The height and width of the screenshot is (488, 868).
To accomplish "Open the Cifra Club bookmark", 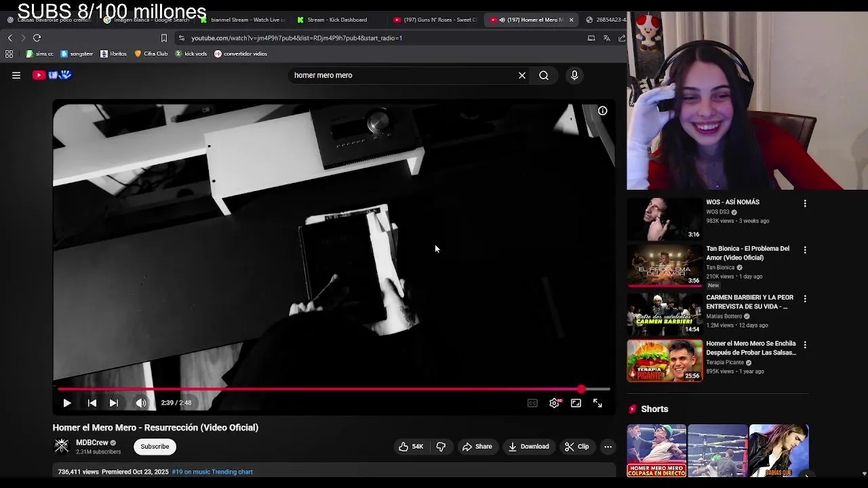I will coord(151,54).
